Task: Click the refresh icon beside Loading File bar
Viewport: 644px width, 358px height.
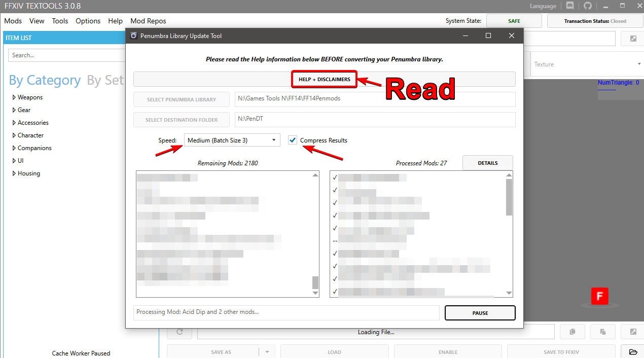Action: [x=180, y=332]
